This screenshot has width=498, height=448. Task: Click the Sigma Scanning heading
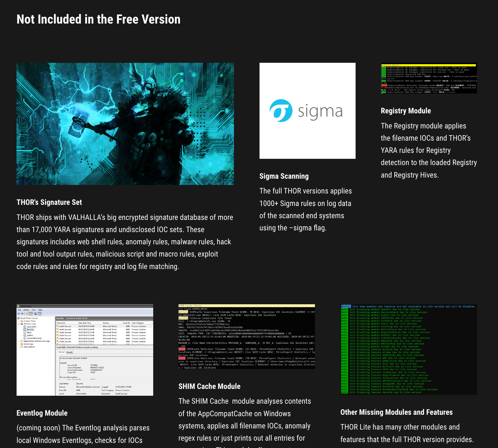pos(284,176)
